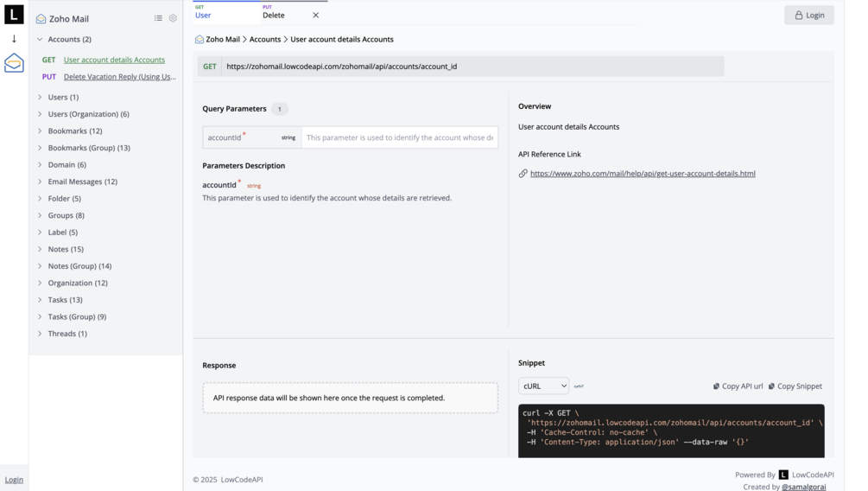Open the Zoho get-user-account-details help link
868x491 pixels.
pos(642,174)
